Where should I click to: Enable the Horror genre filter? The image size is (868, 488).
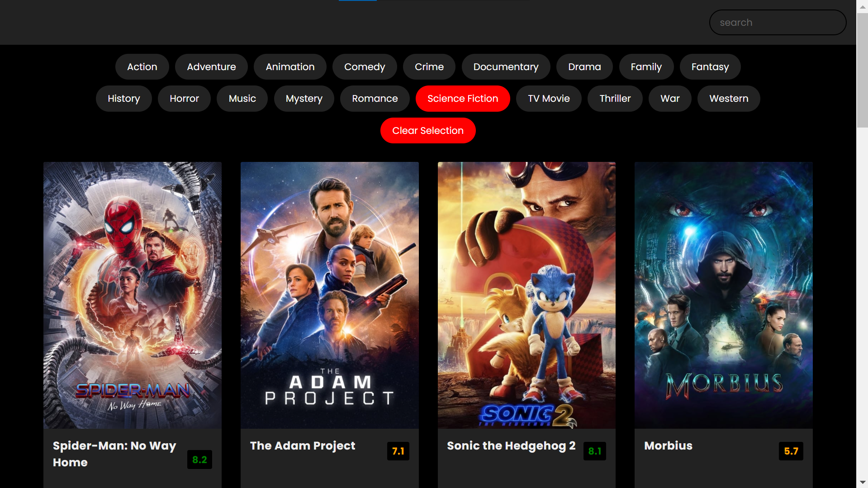(x=184, y=99)
